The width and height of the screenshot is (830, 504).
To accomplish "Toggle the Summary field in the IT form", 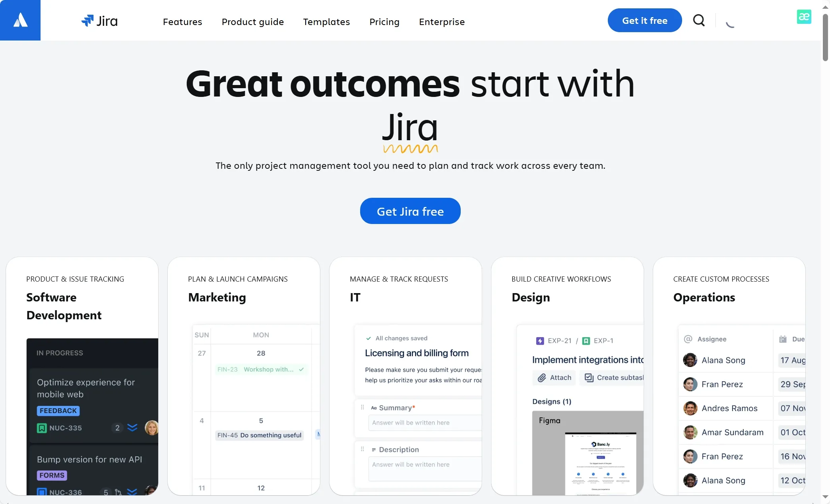I will pos(363,407).
